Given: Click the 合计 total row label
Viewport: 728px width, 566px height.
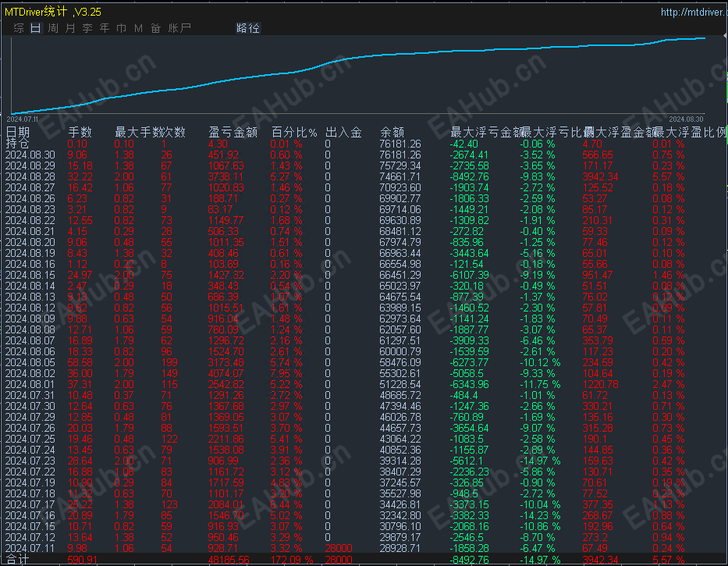Looking at the screenshot, I should 18,560.
